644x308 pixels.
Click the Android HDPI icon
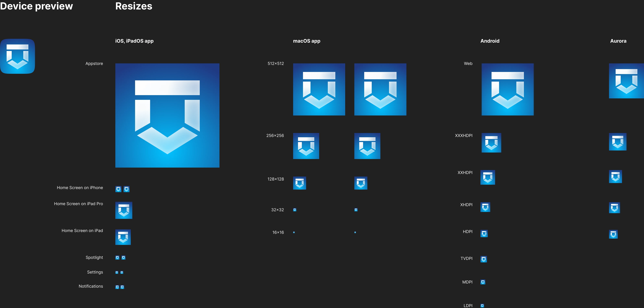click(x=484, y=233)
